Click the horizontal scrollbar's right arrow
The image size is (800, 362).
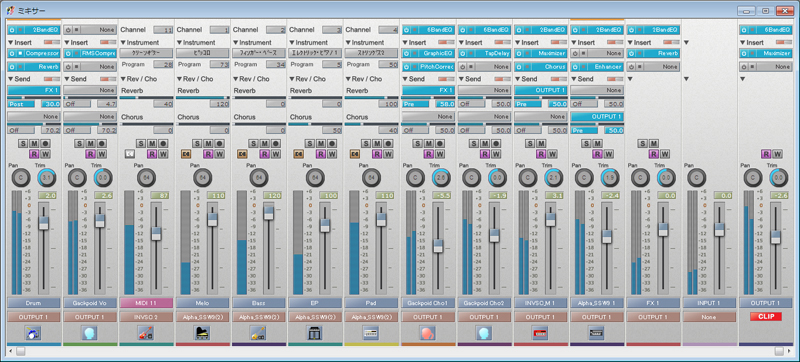coord(779,351)
